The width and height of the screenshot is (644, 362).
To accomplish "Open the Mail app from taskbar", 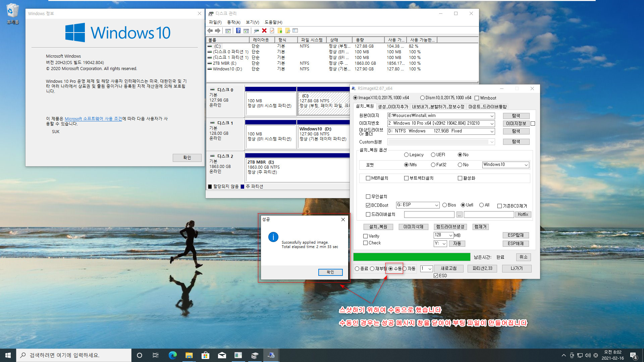I will pos(222,355).
